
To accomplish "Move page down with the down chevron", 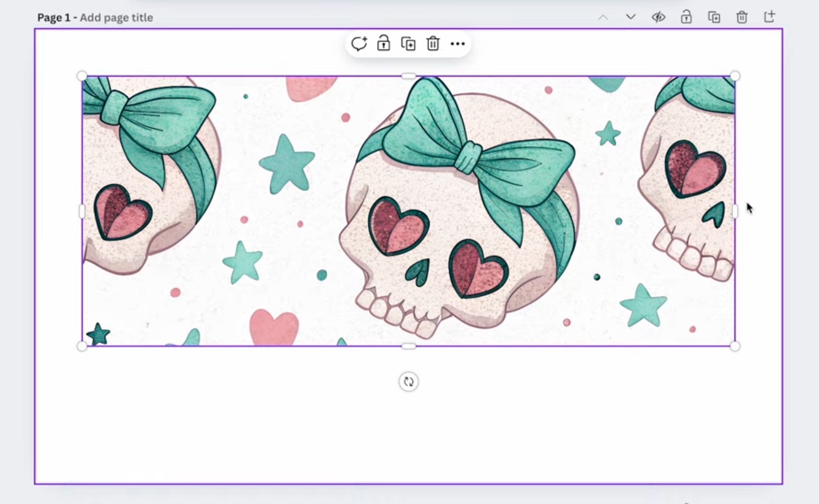I will coord(630,17).
